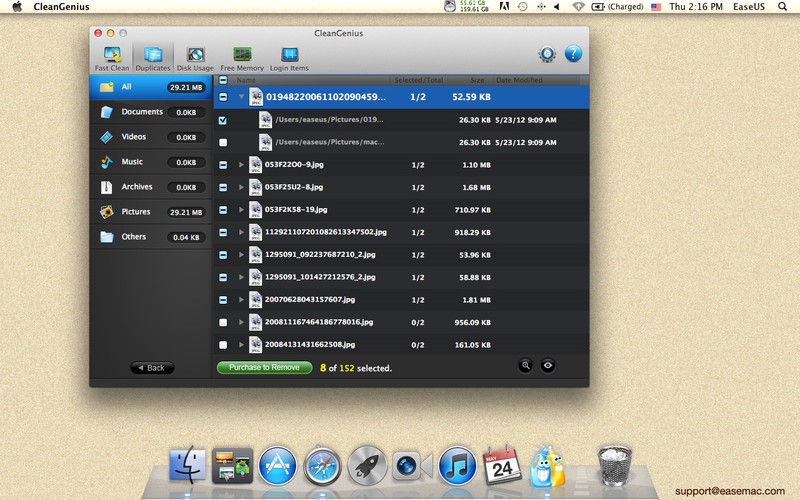Expand the 1295091_092237687210_2.jpg group

coord(241,255)
